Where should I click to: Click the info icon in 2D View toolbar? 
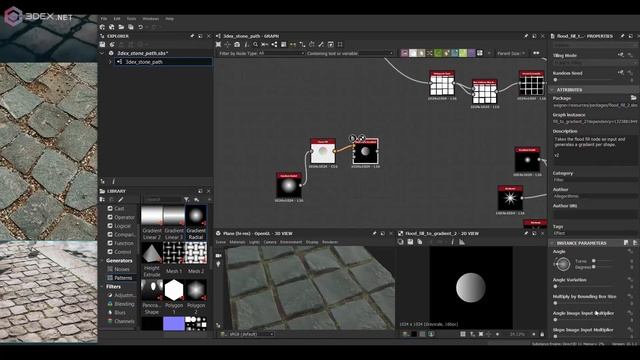click(452, 242)
